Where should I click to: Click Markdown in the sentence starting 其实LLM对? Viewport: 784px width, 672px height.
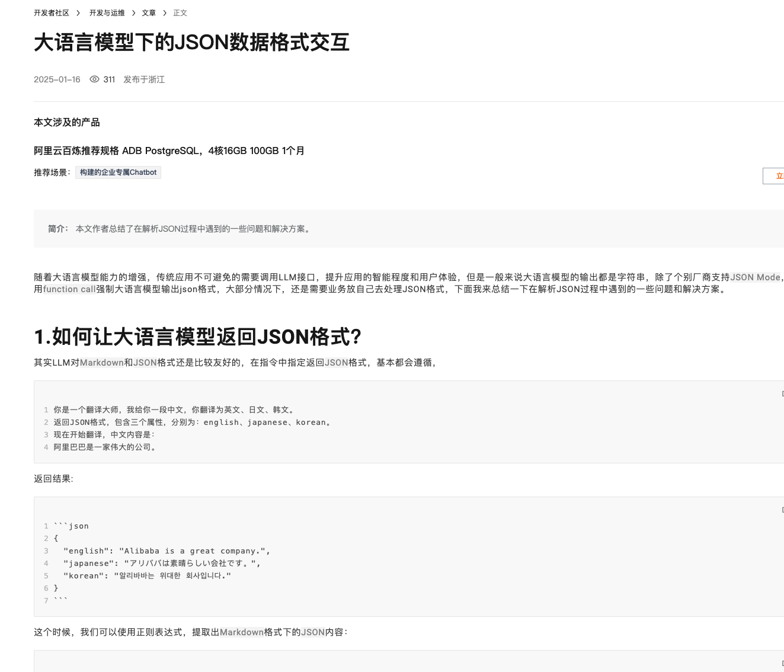pos(102,363)
